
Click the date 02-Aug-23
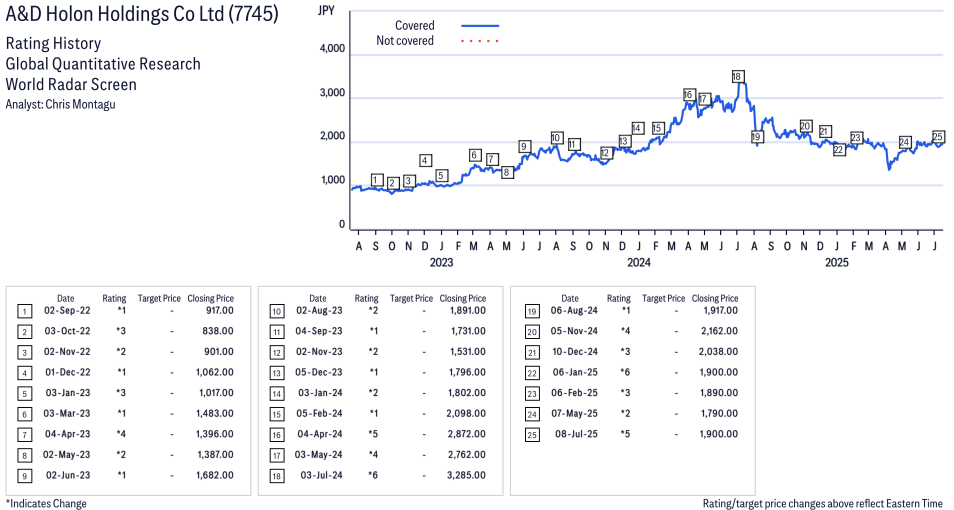[319, 310]
